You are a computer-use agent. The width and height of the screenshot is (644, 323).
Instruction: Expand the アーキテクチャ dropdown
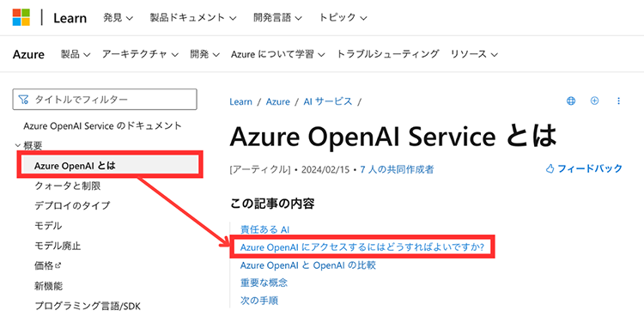141,54
